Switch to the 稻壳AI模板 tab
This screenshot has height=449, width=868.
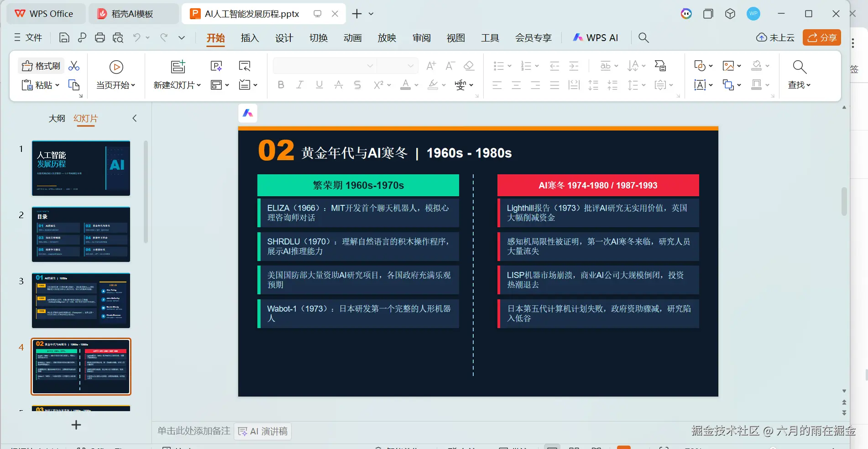pos(132,14)
